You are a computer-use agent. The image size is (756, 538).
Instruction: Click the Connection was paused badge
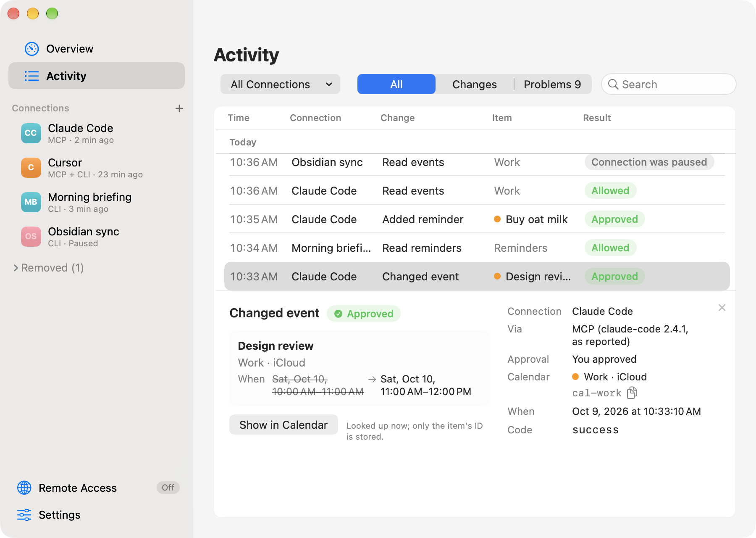(649, 162)
